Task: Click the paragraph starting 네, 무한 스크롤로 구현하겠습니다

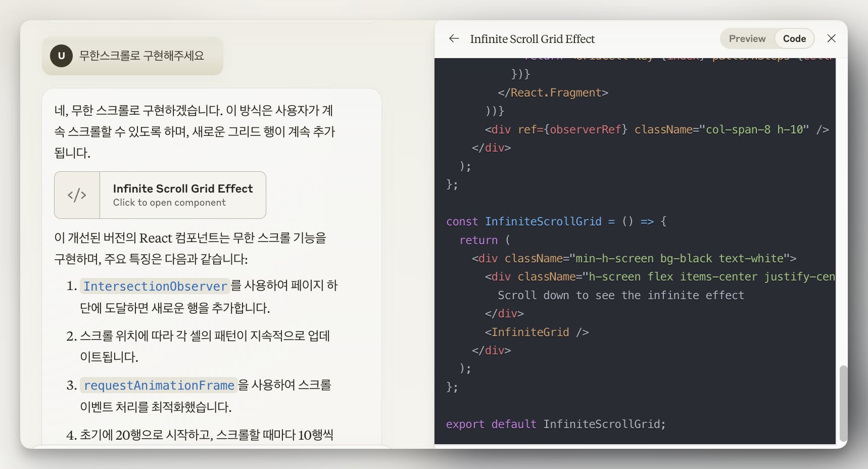Action: pyautogui.click(x=195, y=131)
